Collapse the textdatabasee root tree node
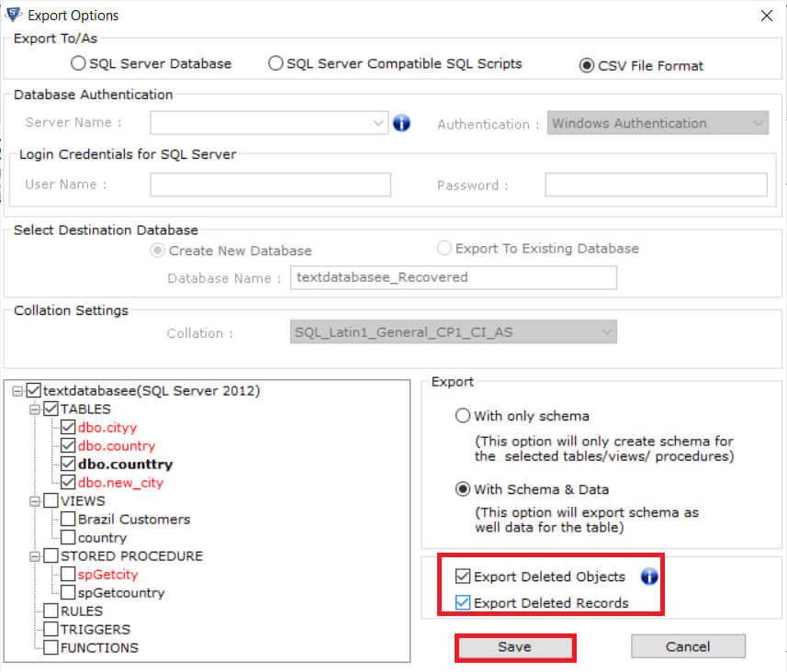Viewport: 787px width, 672px height. (17, 390)
